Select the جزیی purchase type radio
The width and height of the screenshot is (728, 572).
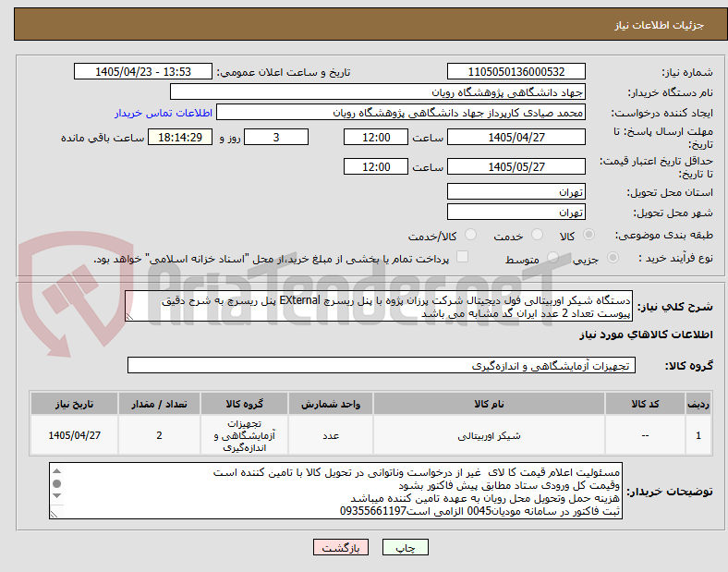[x=613, y=258]
